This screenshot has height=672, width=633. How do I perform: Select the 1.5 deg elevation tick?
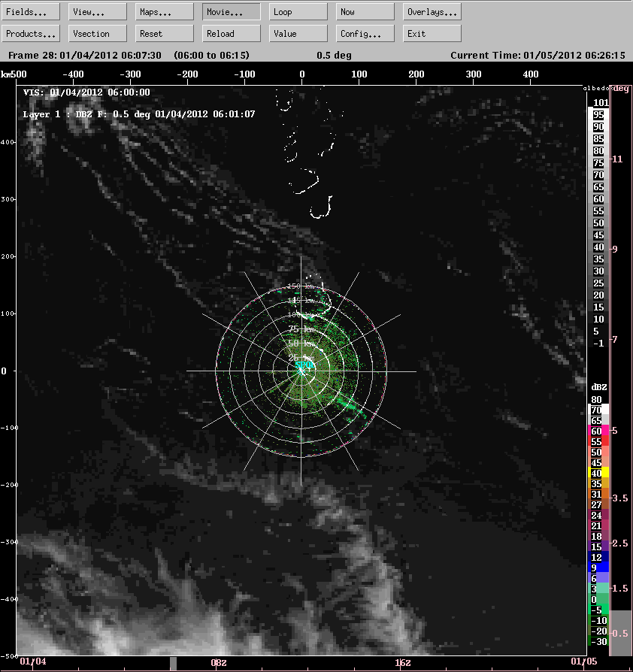point(621,588)
